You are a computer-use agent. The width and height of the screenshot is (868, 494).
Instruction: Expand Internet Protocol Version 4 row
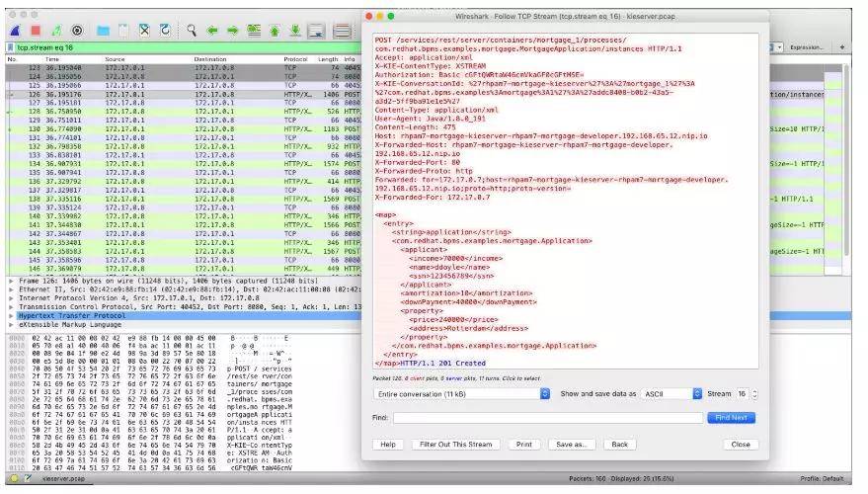11,298
